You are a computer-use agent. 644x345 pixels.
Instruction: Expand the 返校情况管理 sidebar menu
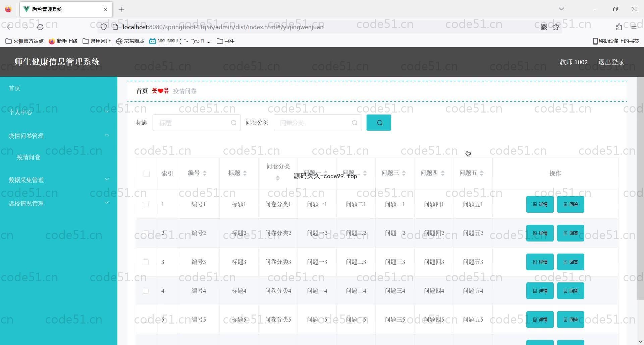click(59, 203)
